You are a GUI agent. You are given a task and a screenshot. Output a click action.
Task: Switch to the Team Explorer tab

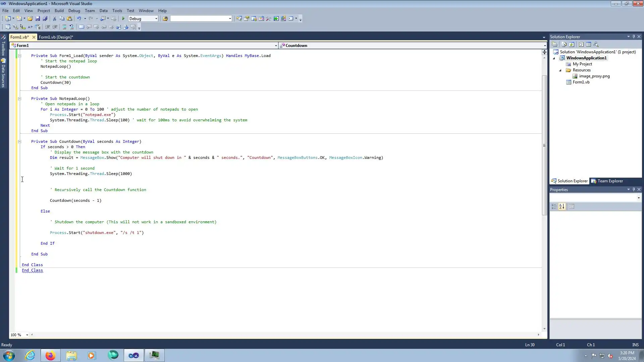pyautogui.click(x=607, y=181)
